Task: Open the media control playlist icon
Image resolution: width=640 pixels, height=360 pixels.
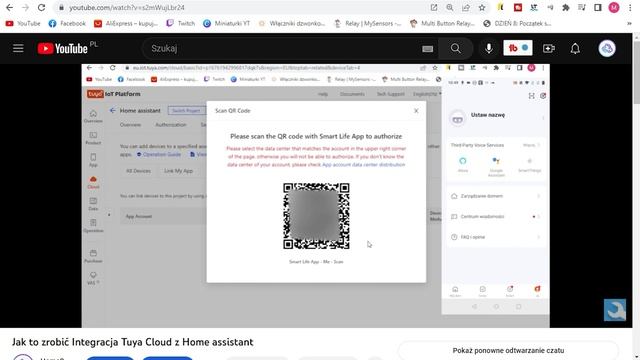Action: tap(582, 7)
